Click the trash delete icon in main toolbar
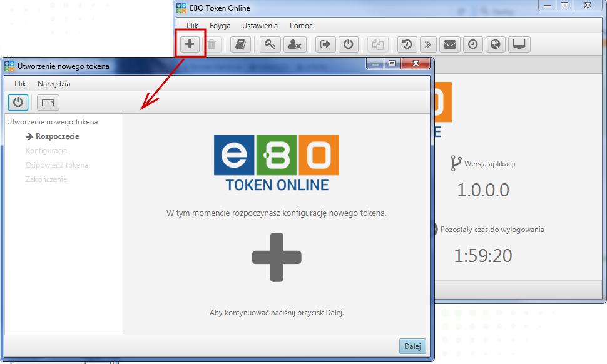This screenshot has height=364, width=607. point(212,44)
